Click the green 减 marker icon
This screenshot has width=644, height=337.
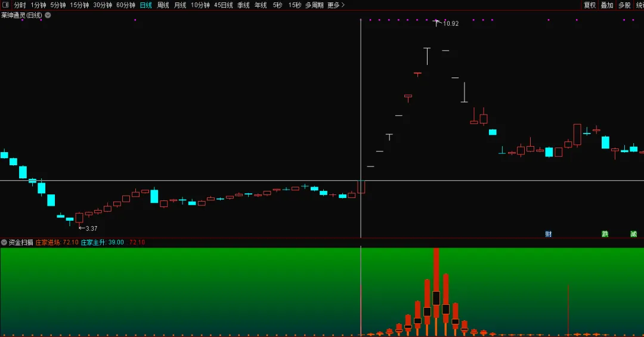(x=633, y=234)
